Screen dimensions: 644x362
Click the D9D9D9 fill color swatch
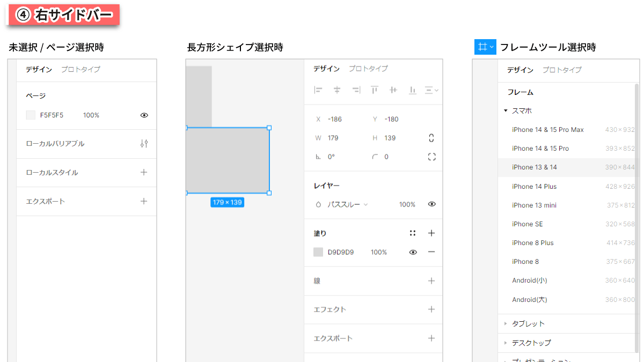pyautogui.click(x=318, y=252)
